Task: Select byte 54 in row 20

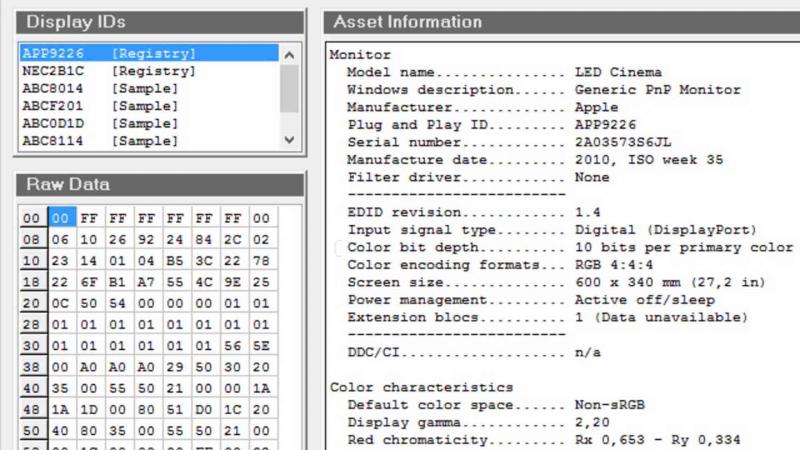Action: pyautogui.click(x=118, y=303)
